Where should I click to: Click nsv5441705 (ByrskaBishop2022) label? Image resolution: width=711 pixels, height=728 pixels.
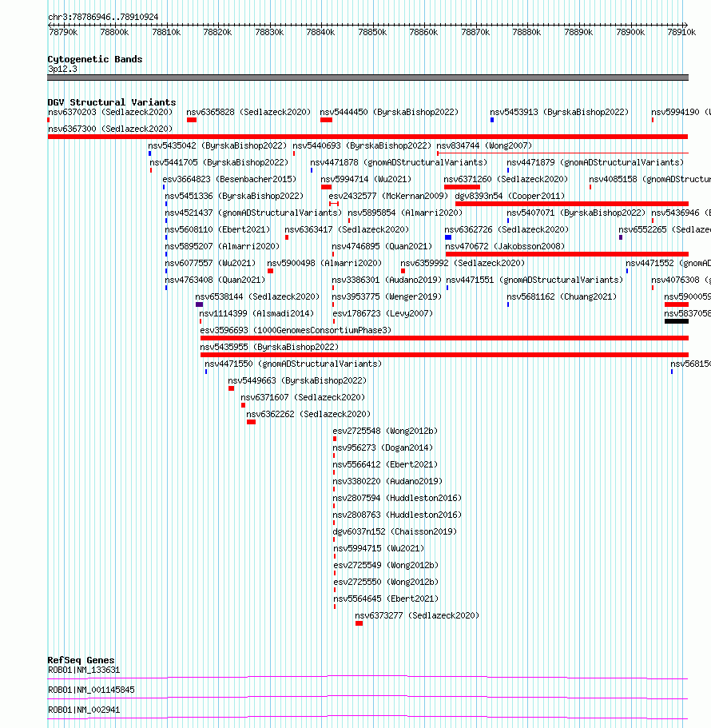219,162
